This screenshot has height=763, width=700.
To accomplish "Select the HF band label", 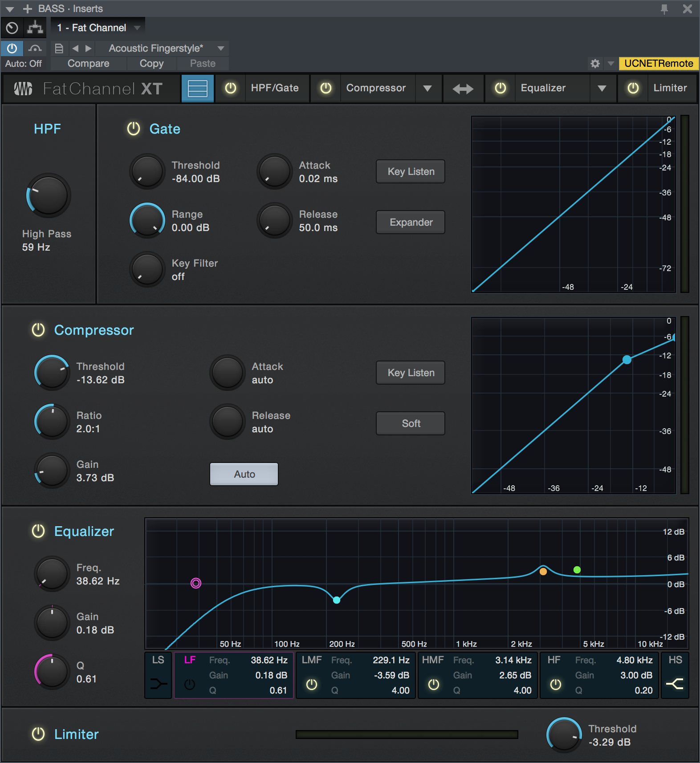I will (554, 660).
